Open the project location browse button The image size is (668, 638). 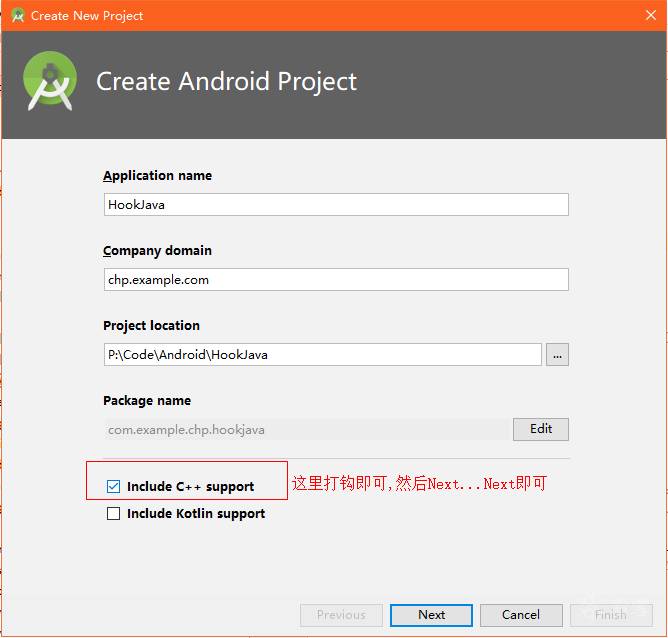tap(557, 354)
